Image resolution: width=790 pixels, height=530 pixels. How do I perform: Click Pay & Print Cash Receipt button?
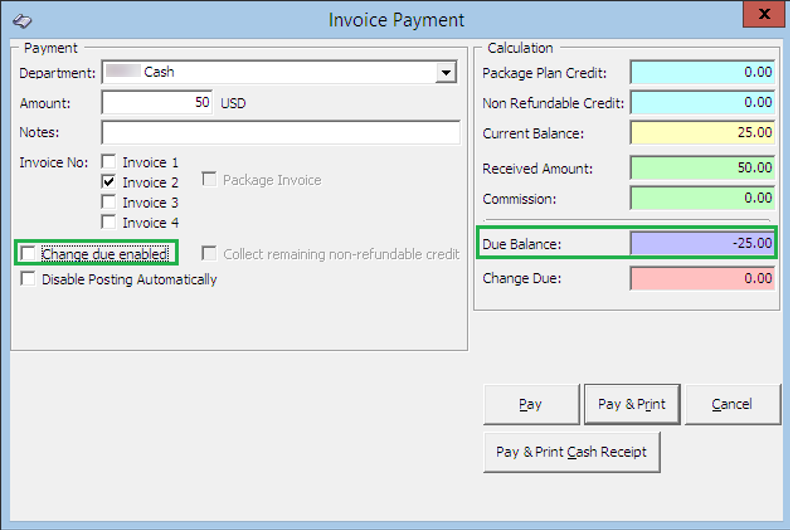(x=571, y=452)
